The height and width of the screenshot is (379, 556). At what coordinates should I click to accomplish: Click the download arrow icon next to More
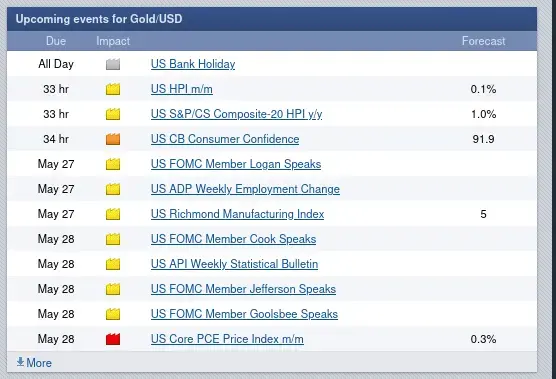click(20, 362)
